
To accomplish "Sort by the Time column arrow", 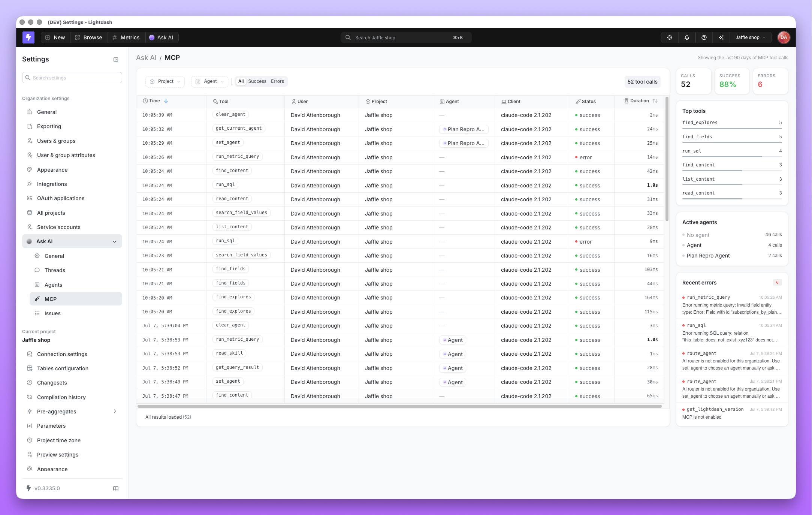I will click(x=166, y=101).
